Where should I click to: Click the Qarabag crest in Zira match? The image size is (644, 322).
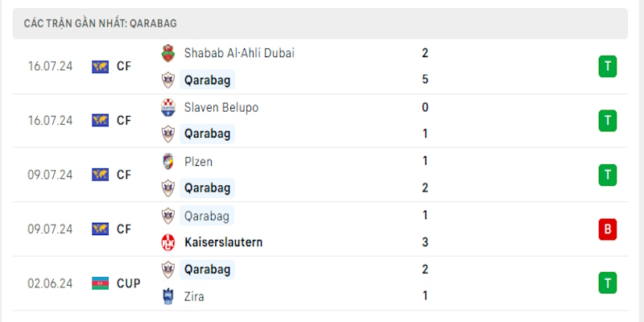tap(167, 269)
